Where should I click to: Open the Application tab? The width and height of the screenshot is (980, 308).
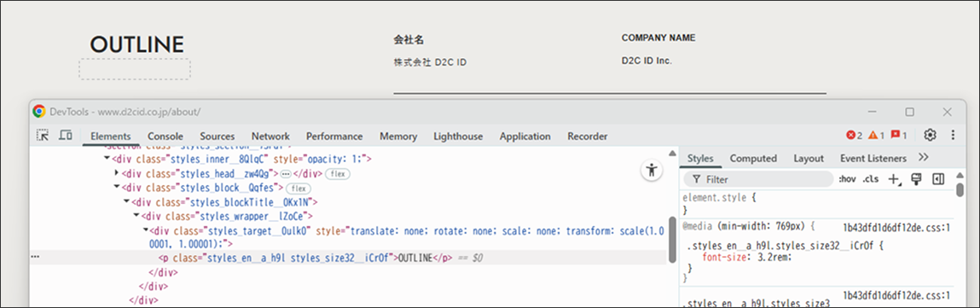525,137
